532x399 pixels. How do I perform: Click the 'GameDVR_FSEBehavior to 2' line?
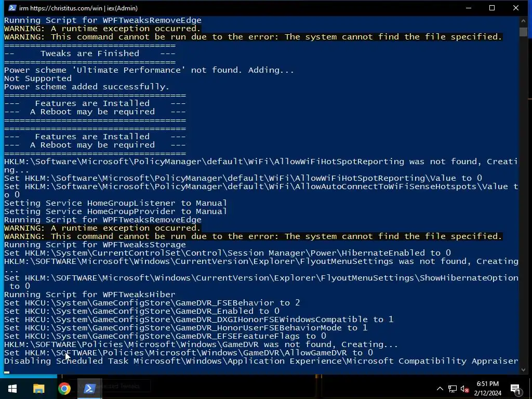(152, 303)
